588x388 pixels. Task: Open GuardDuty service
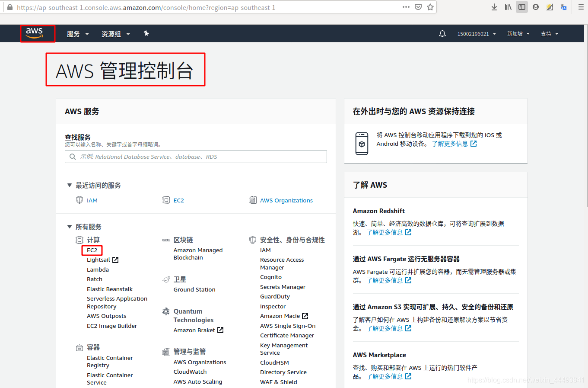click(275, 296)
